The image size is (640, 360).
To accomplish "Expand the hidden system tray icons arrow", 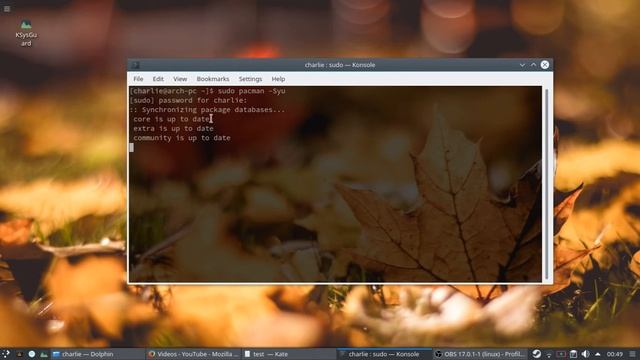I will point(598,354).
